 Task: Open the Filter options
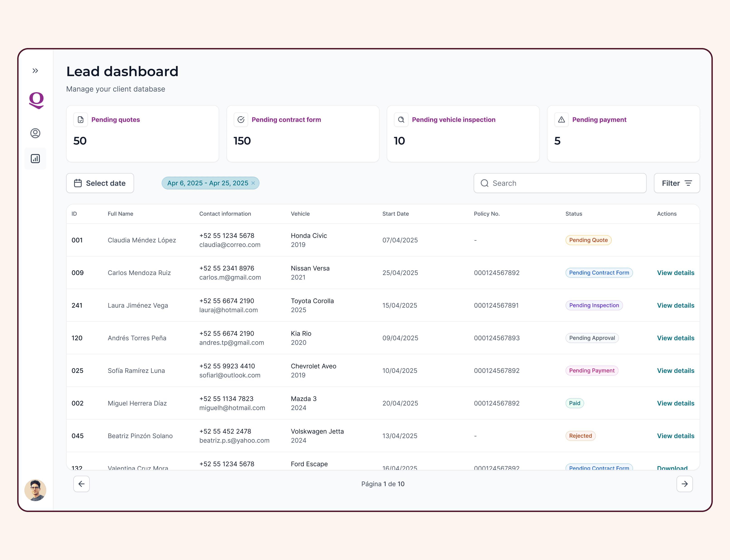coord(677,183)
